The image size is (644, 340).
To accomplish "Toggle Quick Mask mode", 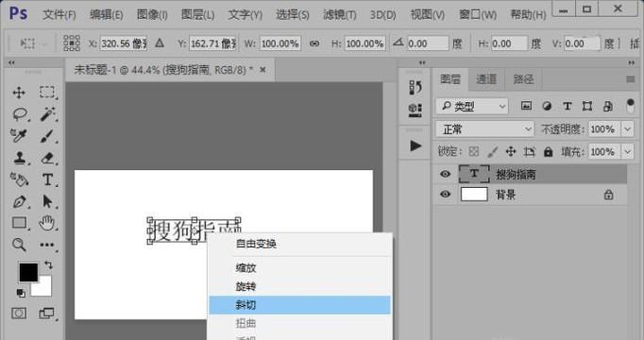I will [x=19, y=314].
